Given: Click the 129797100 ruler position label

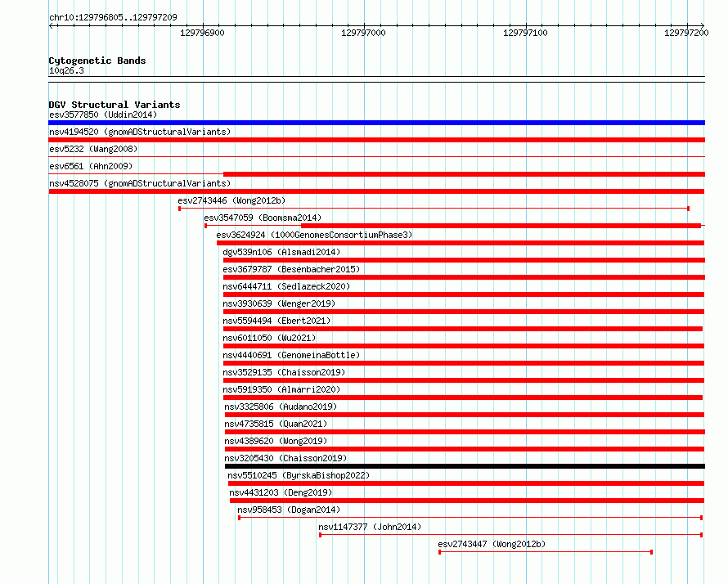Looking at the screenshot, I should 525,33.
